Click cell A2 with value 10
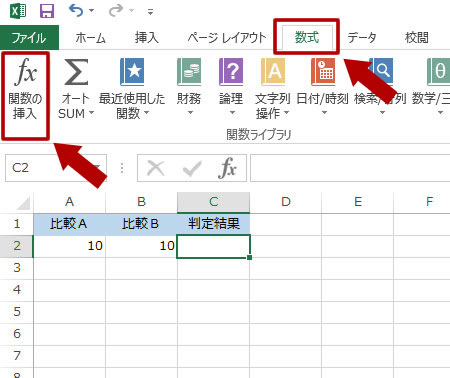Viewport: 450px width, 378px height. pos(69,246)
